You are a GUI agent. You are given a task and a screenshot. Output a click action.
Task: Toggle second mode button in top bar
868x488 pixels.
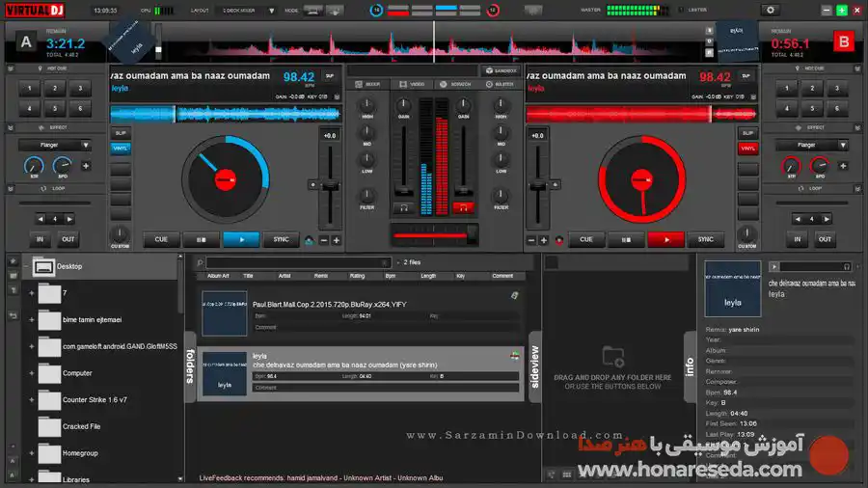pos(335,10)
